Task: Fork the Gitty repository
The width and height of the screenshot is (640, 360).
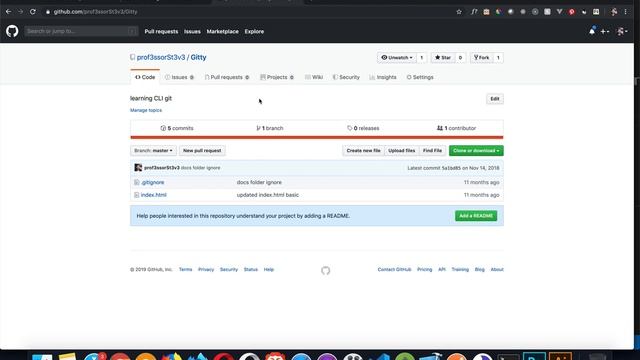Action: tap(481, 58)
